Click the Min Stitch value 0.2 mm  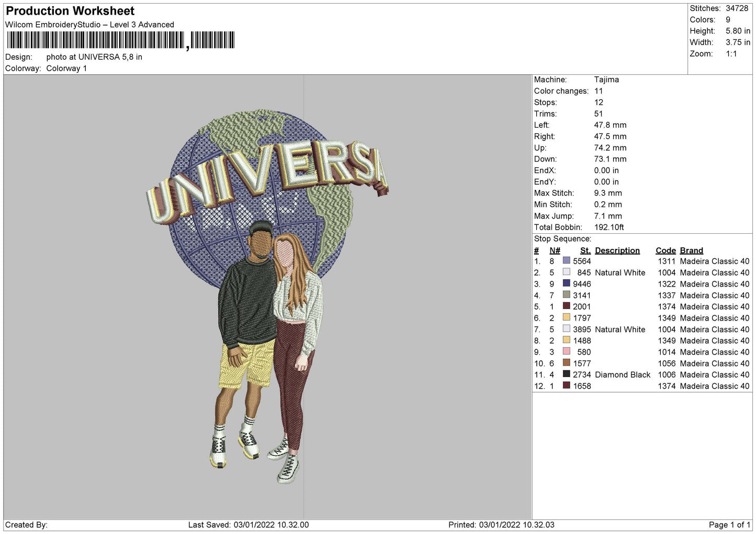point(608,204)
